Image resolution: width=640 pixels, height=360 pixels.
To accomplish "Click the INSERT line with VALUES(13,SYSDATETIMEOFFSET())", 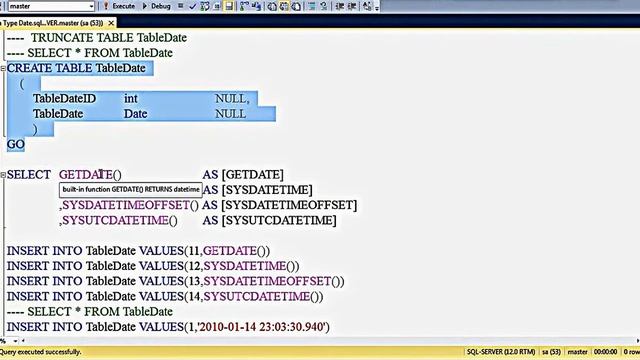I will tap(176, 281).
